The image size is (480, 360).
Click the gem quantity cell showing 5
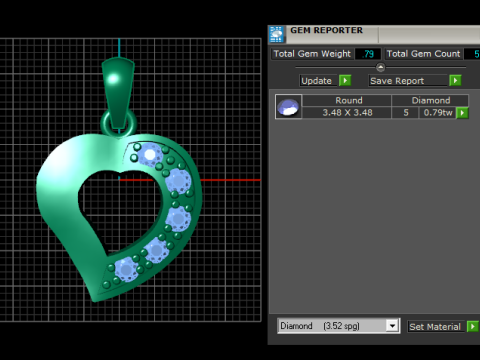pyautogui.click(x=405, y=113)
